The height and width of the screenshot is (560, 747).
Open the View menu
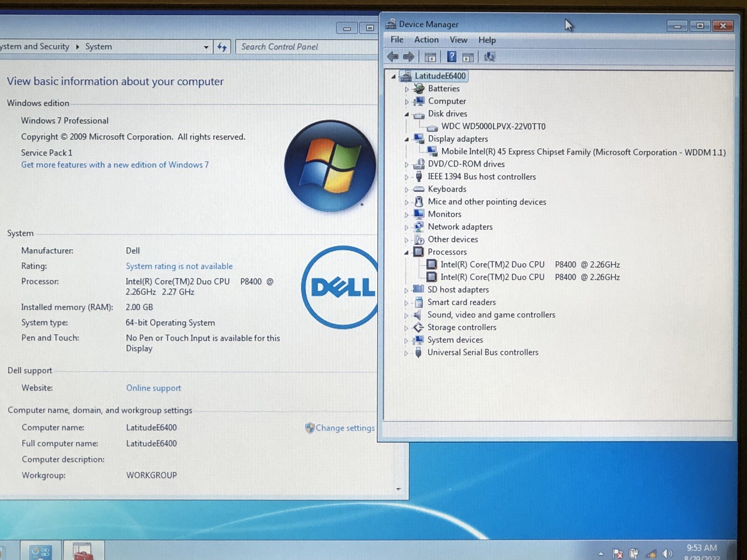[x=458, y=40]
